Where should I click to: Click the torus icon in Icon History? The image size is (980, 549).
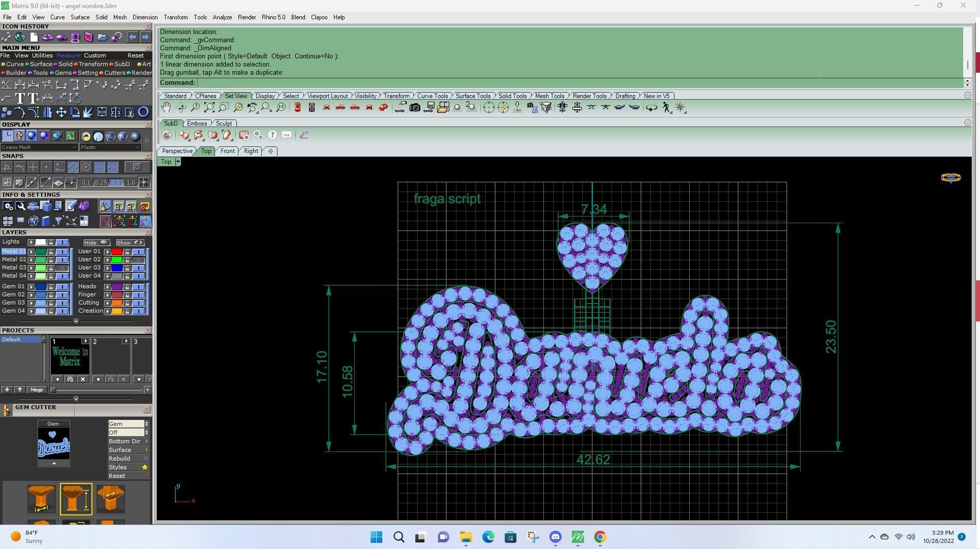pos(47,37)
